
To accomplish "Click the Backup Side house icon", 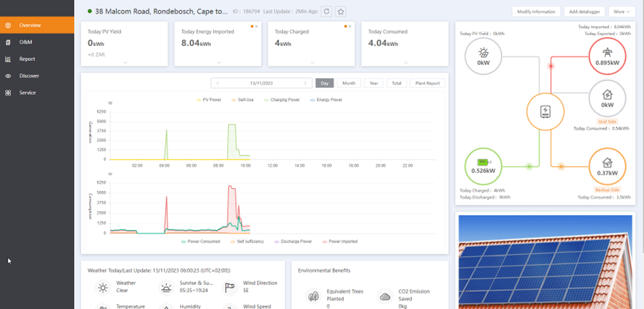I will click(x=606, y=166).
